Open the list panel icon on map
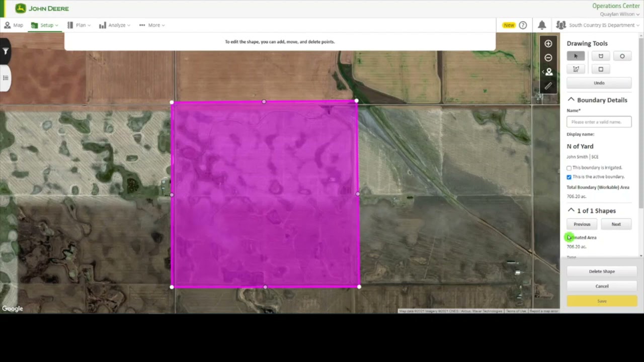The image size is (644, 362). [x=6, y=78]
